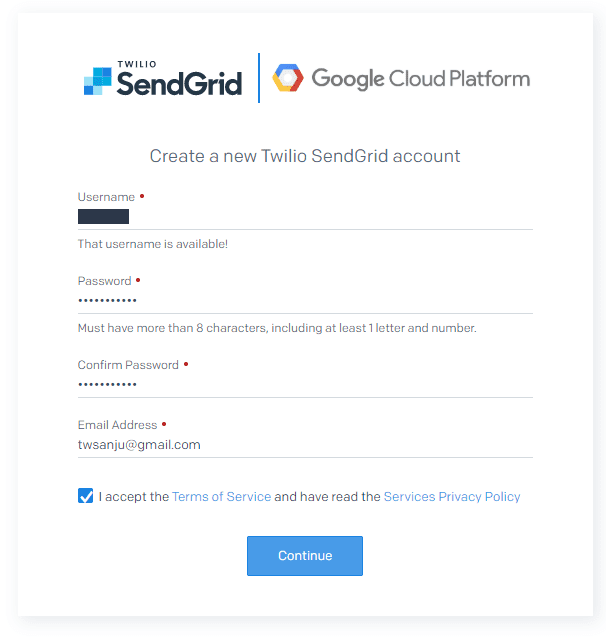Screen dimensions: 606x638
Task: Click the SendGrid wordmark text
Action: pyautogui.click(x=179, y=83)
